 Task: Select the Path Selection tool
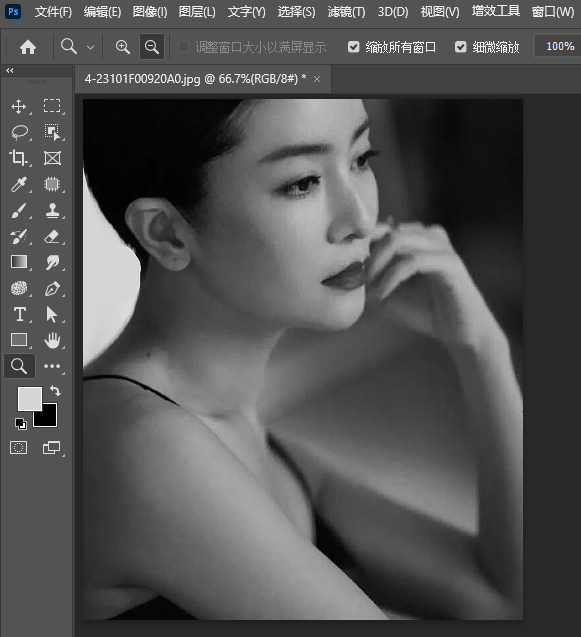tap(51, 314)
